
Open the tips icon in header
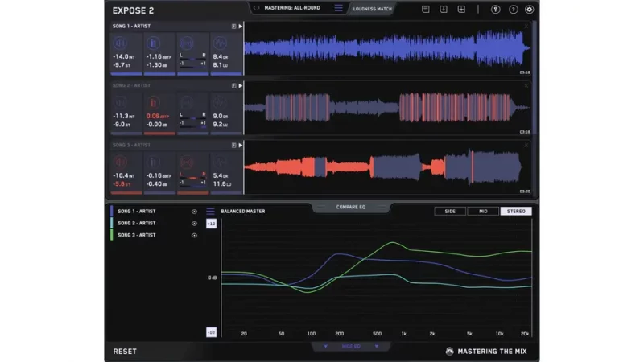click(x=496, y=9)
